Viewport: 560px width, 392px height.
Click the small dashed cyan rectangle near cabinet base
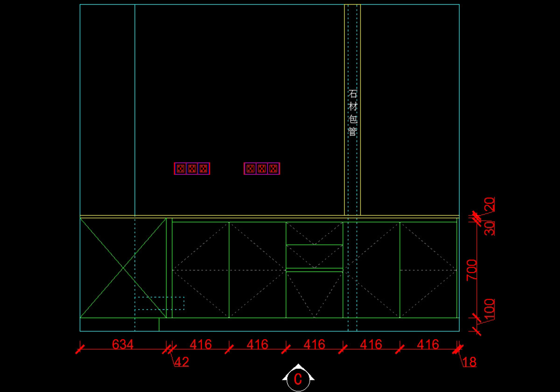[160, 303]
